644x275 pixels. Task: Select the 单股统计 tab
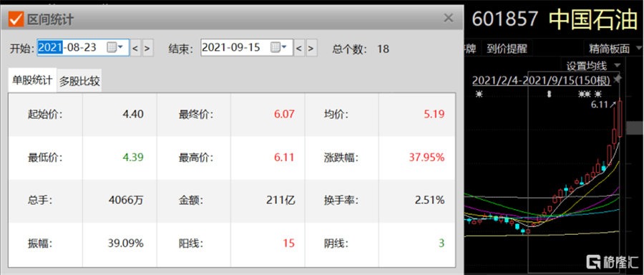pyautogui.click(x=32, y=79)
